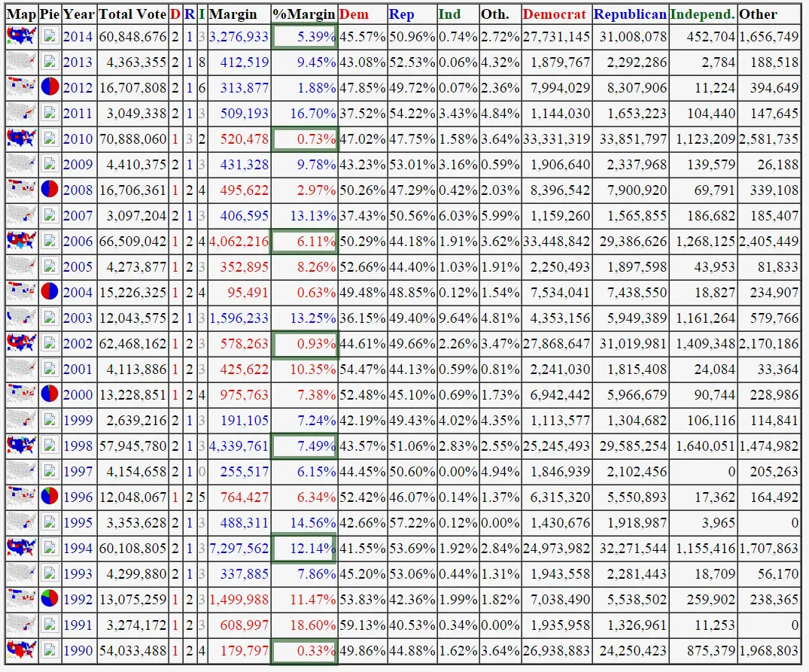Open the 1999 year link
Viewport: 809px width, 672px height.
tap(78, 421)
